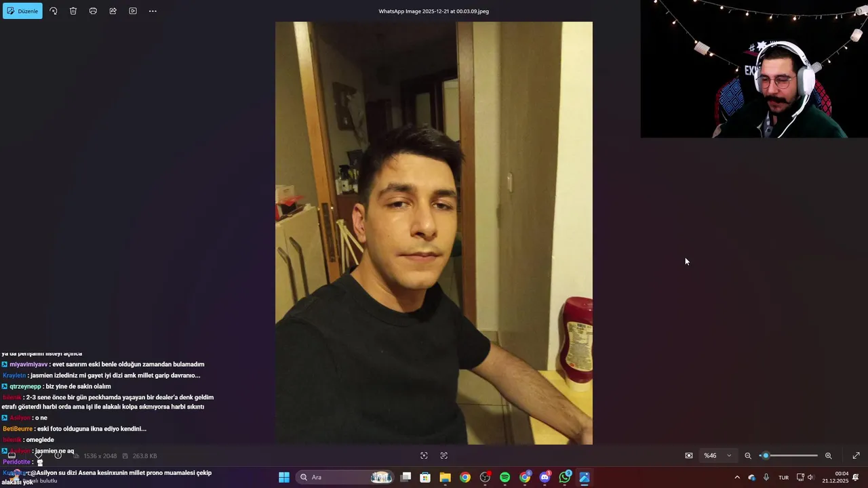Open the Windows Start menu
The height and width of the screenshot is (488, 868).
click(x=284, y=477)
